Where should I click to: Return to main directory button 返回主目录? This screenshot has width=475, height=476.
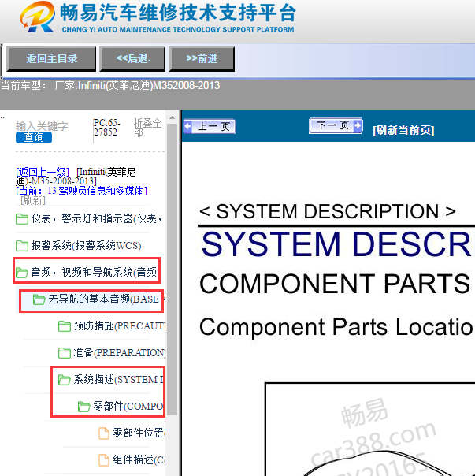[51, 59]
